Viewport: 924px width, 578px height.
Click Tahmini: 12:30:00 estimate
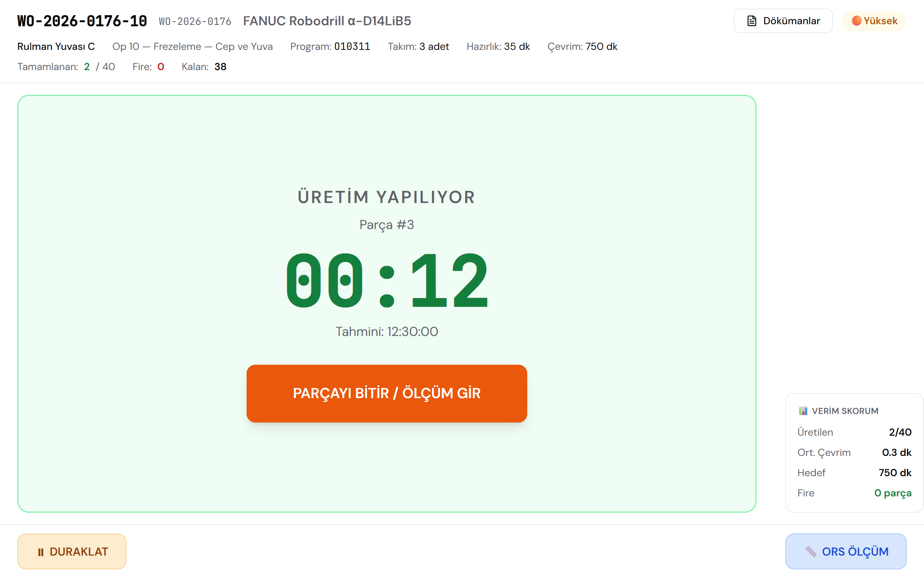coord(387,331)
